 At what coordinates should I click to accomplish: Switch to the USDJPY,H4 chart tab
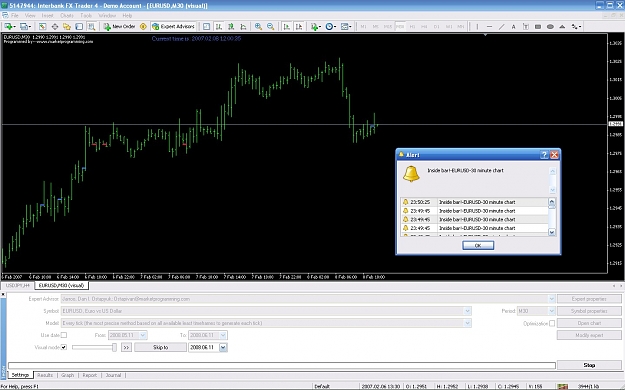tap(18, 286)
